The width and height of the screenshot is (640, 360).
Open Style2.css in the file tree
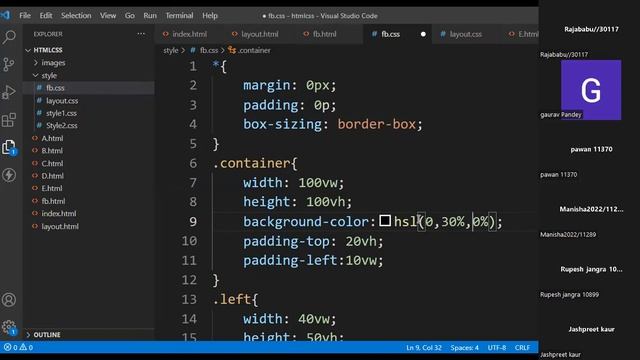point(62,125)
